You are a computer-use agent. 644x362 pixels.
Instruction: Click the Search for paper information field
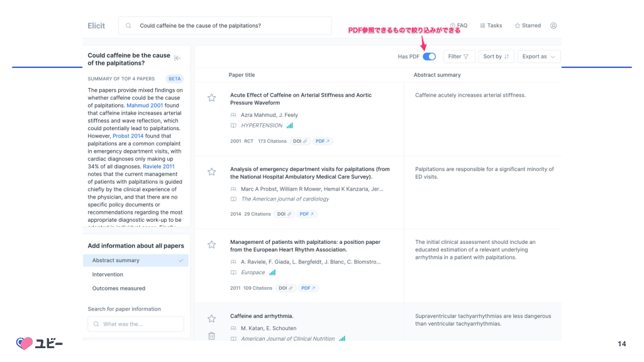[x=136, y=324]
